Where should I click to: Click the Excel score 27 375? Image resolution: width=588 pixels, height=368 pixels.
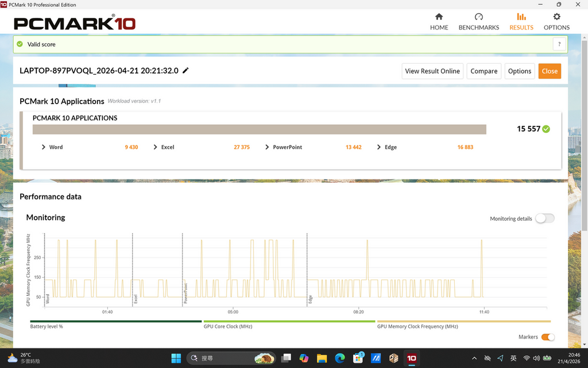tap(242, 147)
